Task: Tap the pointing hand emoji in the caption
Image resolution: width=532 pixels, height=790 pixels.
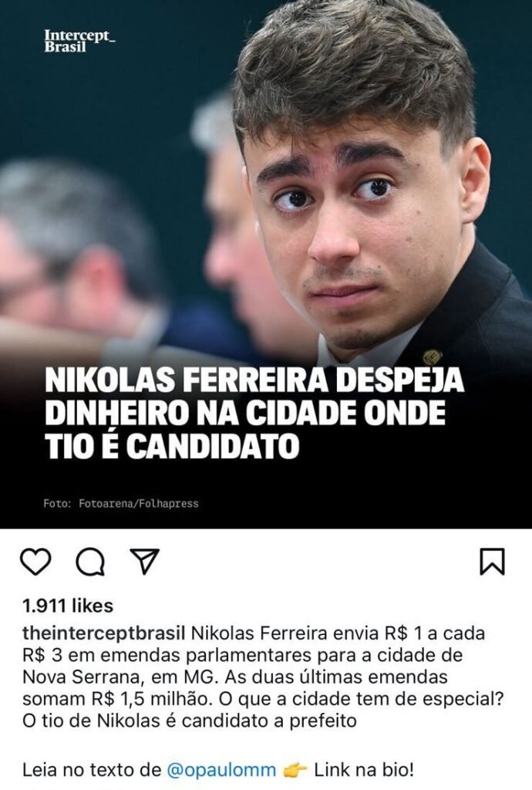Action: (295, 770)
